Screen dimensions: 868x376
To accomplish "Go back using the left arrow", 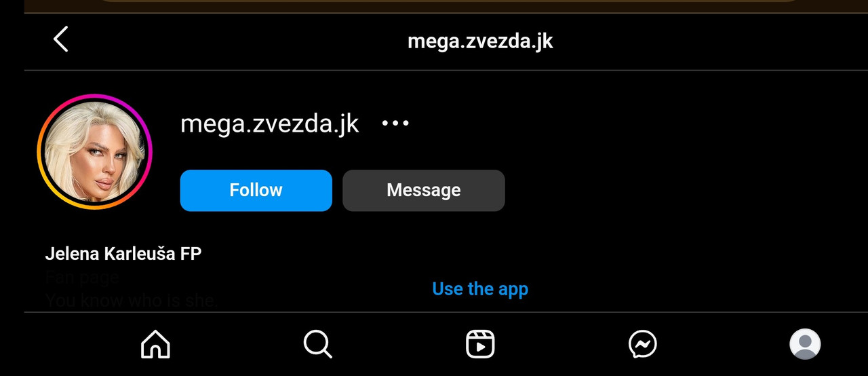I will 61,39.
